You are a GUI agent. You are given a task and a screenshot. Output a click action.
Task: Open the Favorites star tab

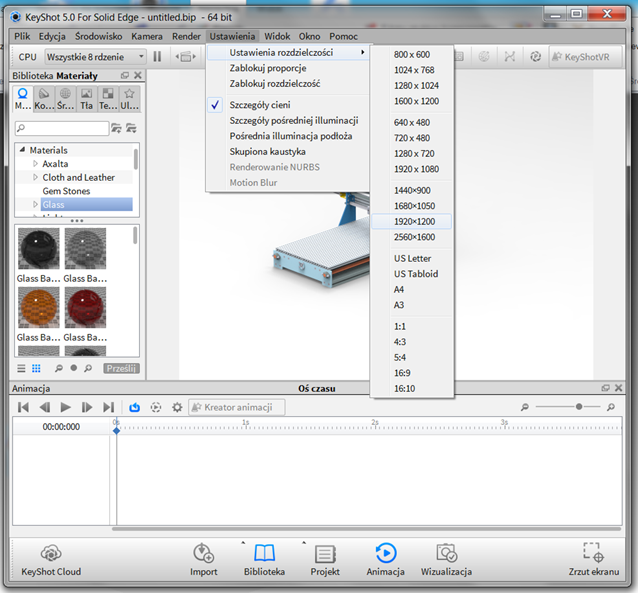point(129,98)
